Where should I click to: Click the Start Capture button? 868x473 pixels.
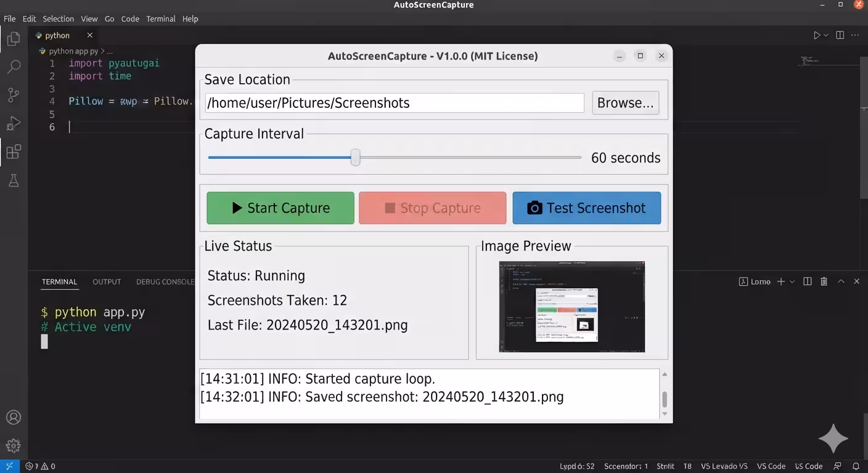(280, 208)
